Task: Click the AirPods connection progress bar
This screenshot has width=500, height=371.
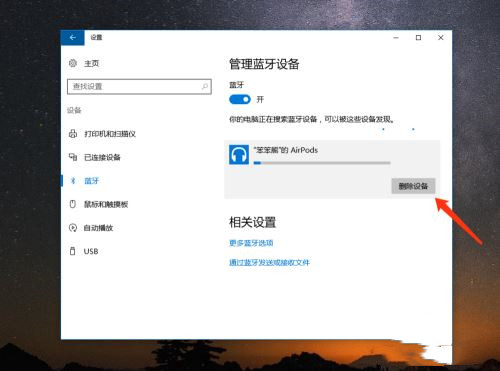Action: [x=322, y=163]
